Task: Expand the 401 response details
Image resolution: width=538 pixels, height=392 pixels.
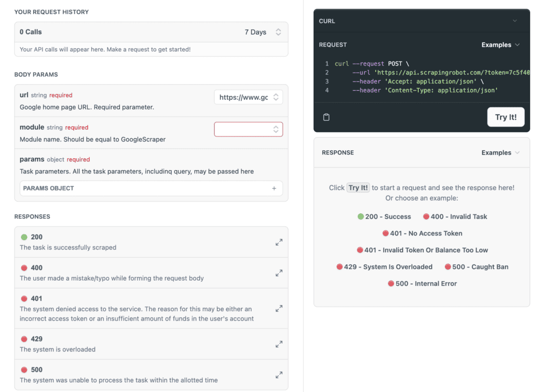Action: 278,308
